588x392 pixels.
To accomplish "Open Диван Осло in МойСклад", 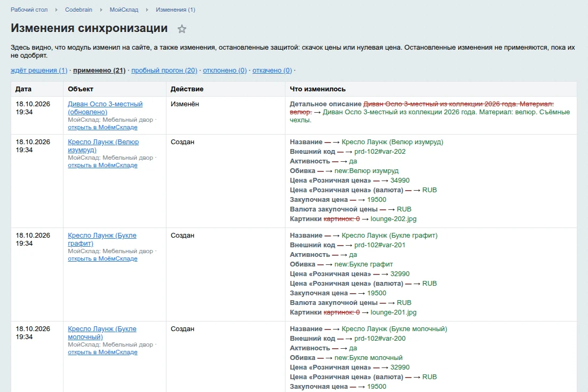I will pyautogui.click(x=102, y=127).
